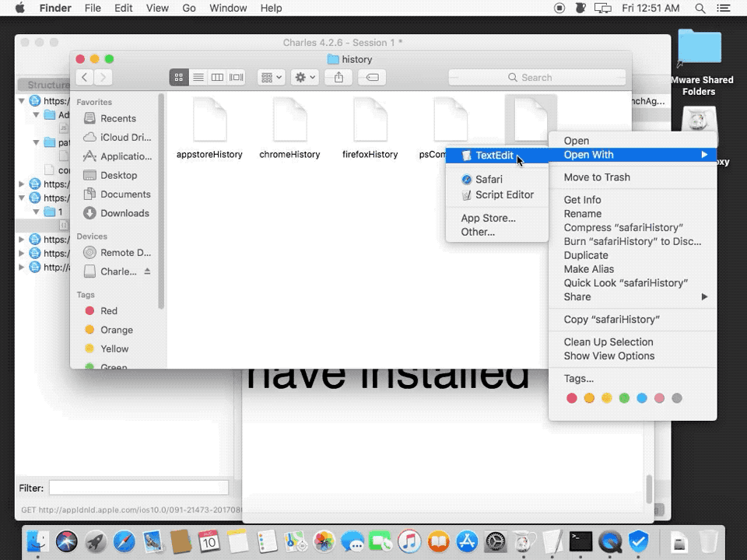Open the item arrangement dropdown

coord(272,77)
